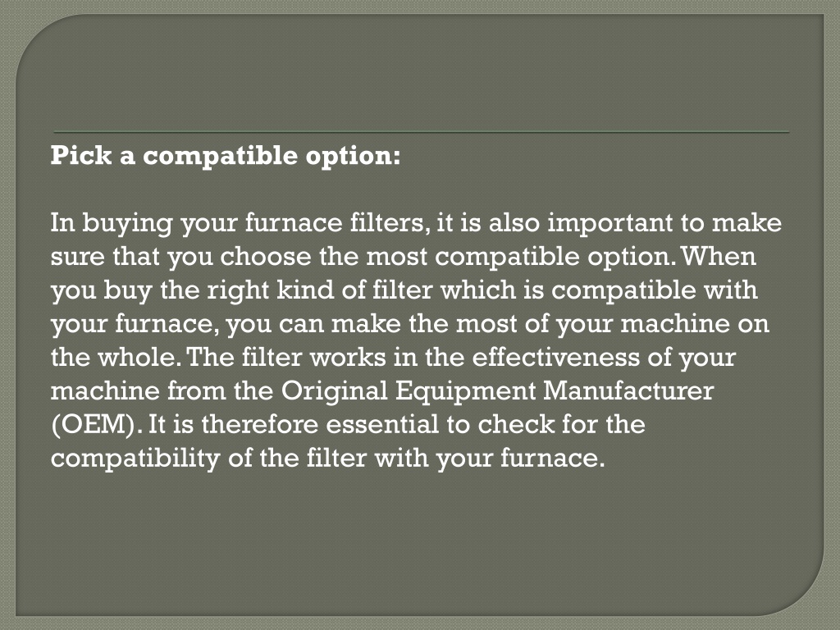Click the word 'important' in first line

(609, 223)
